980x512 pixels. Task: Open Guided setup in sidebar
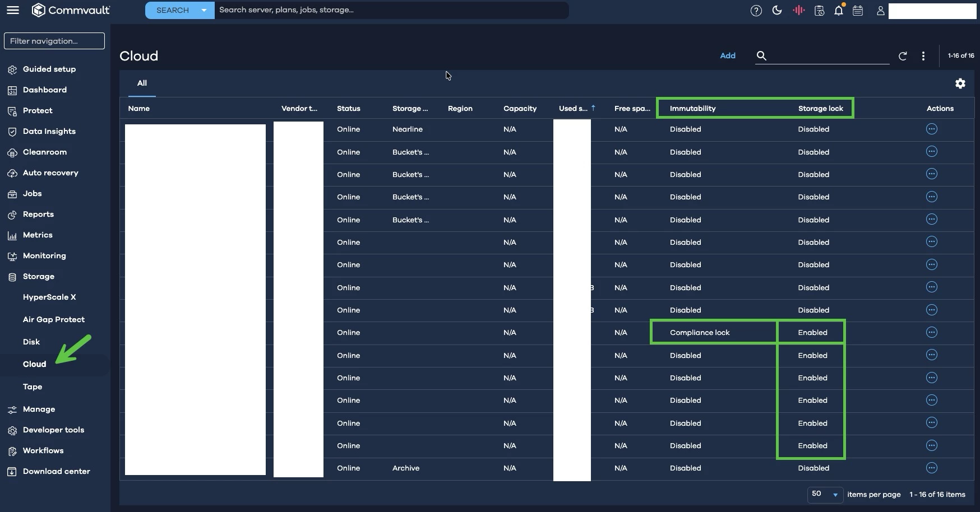pyautogui.click(x=49, y=69)
